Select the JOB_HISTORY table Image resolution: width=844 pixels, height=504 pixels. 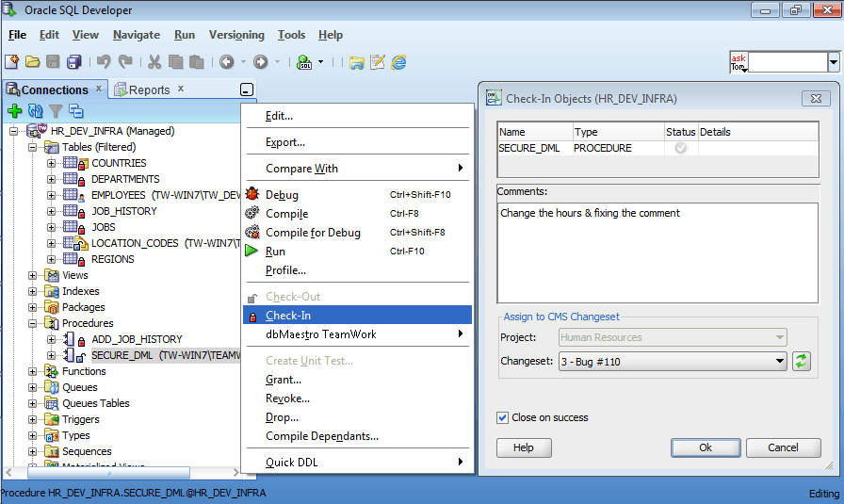tap(123, 211)
